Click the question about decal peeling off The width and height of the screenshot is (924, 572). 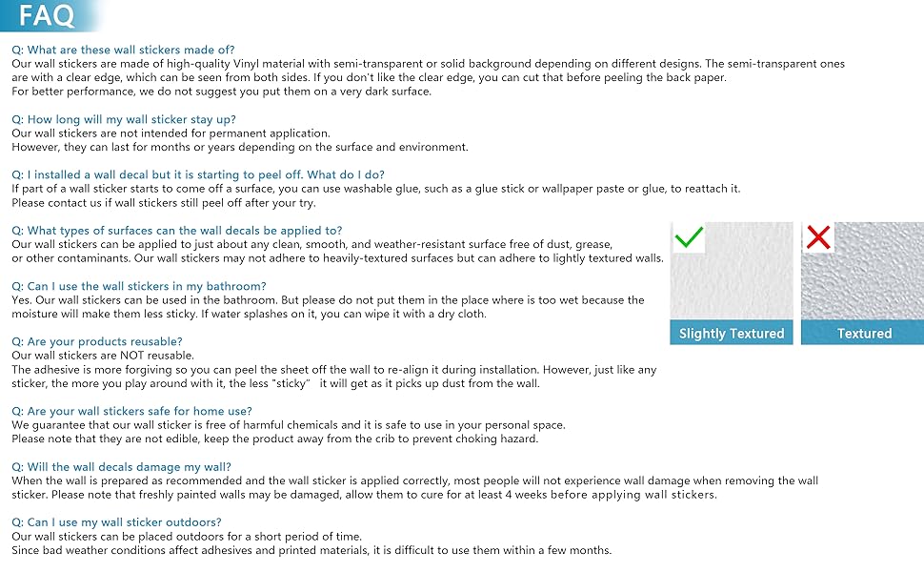click(198, 174)
